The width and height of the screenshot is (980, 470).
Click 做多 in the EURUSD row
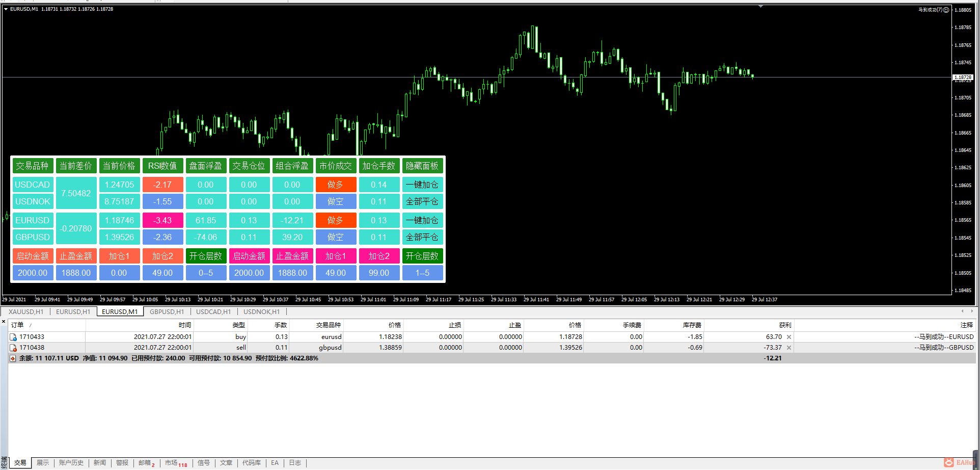[x=336, y=220]
